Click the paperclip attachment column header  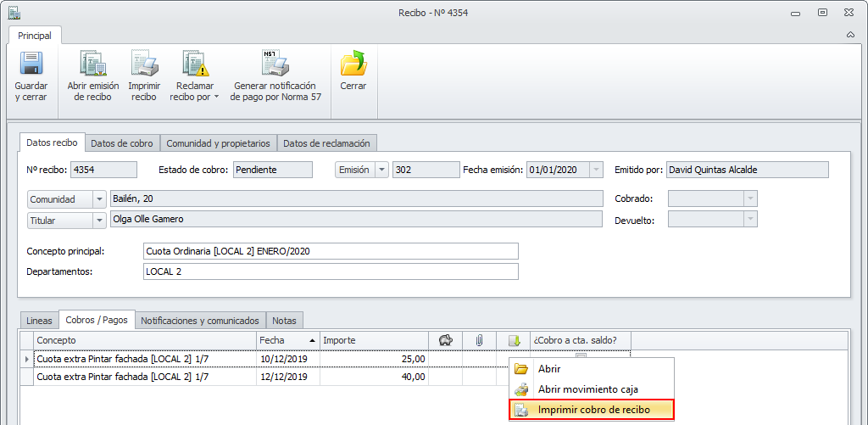coord(480,340)
